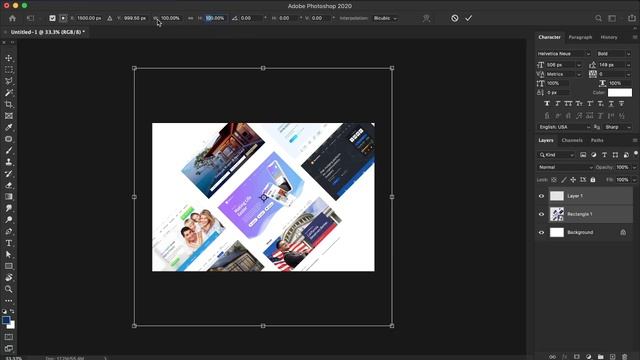Select the Gradient tool

tap(9, 197)
